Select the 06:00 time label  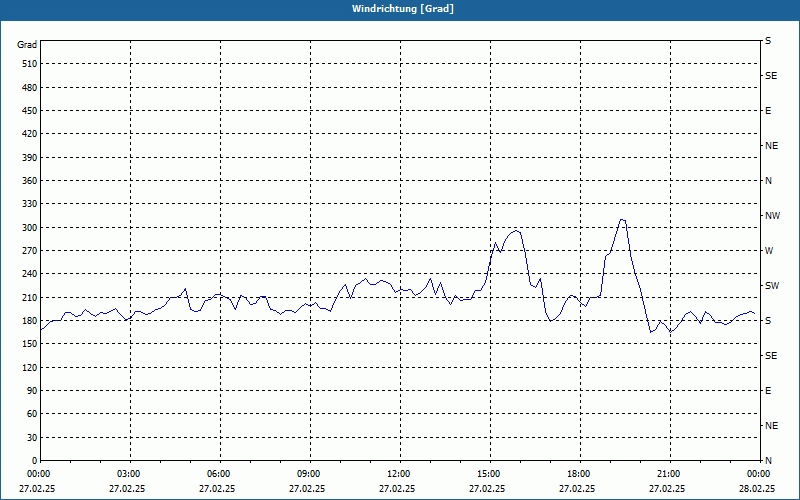click(220, 473)
